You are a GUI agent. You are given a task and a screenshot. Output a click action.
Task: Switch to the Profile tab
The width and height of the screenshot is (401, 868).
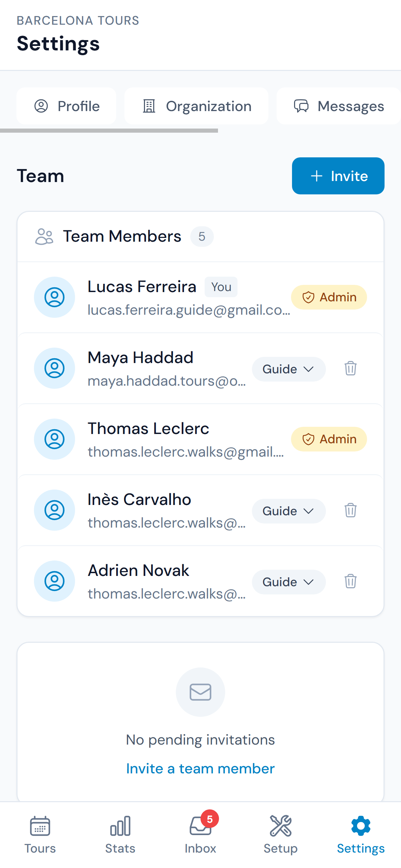coord(66,106)
